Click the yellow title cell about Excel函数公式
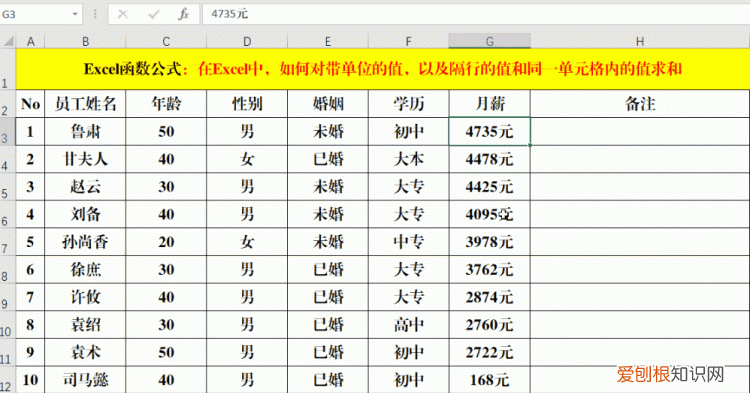Image resolution: width=750 pixels, height=393 pixels. tap(383, 69)
